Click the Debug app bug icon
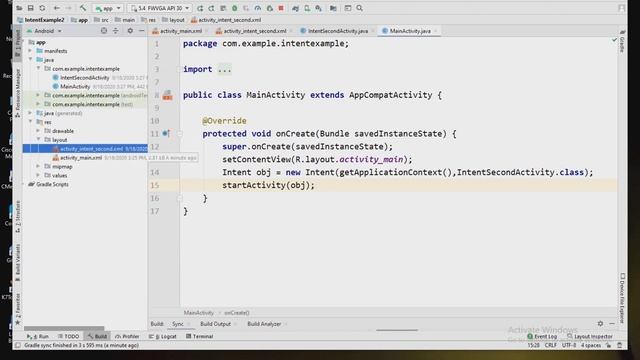640x360 pixels. 235,8
